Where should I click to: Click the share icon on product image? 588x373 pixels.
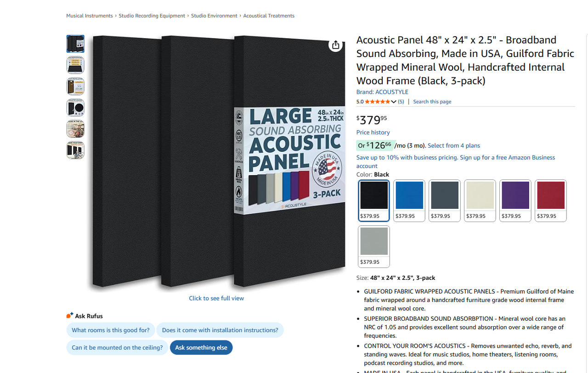click(336, 45)
